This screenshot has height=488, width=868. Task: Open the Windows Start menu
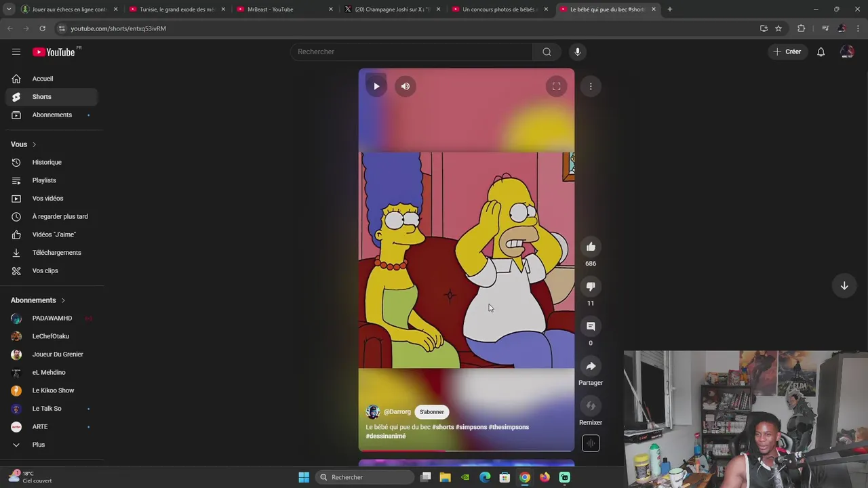[304, 477]
